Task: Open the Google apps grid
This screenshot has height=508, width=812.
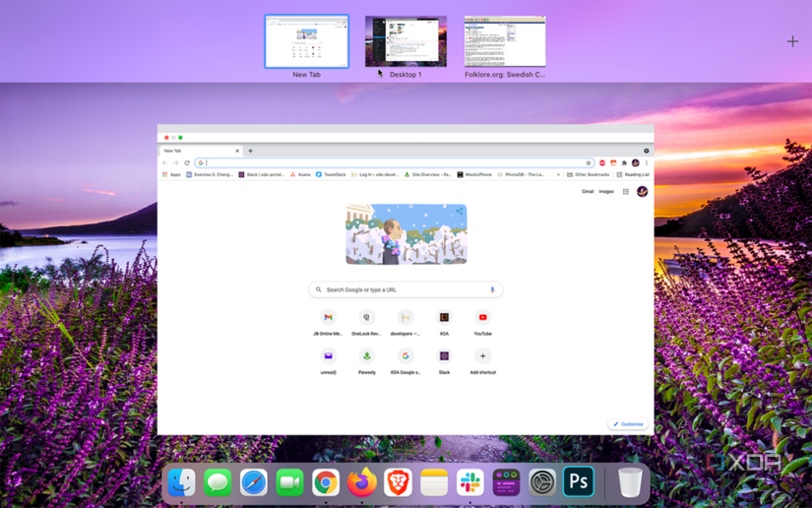Action: pos(626,192)
